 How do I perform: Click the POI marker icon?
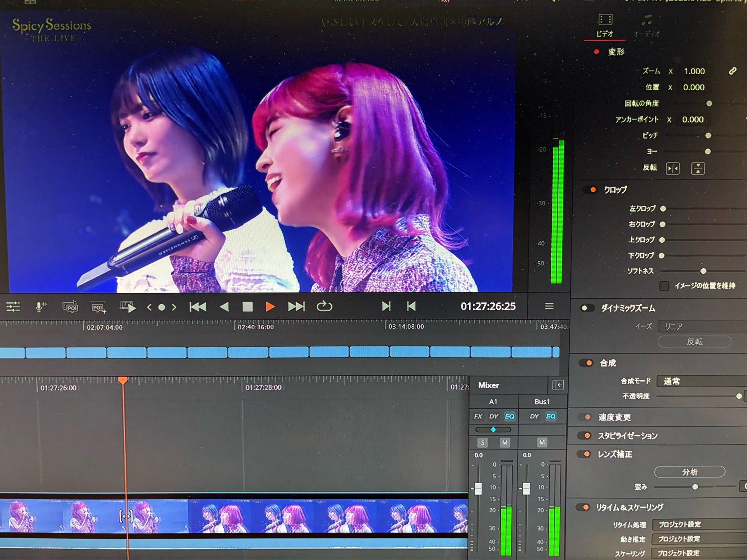70,307
